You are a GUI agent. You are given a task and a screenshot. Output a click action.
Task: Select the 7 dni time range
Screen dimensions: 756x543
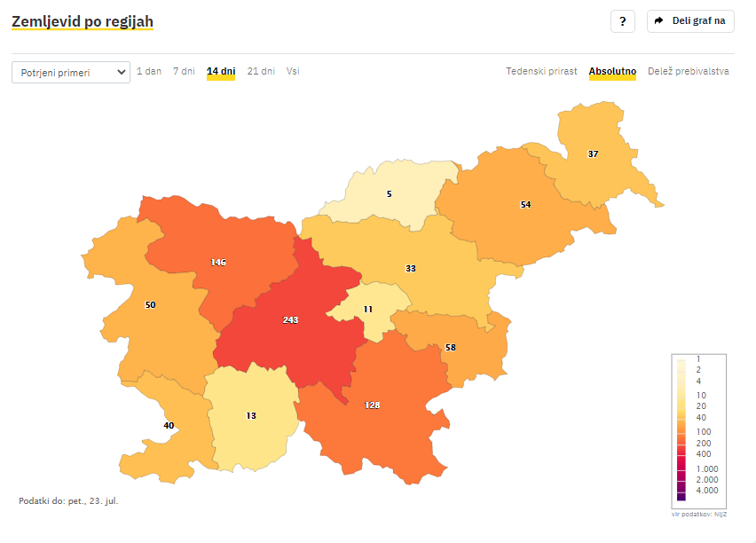pos(184,71)
